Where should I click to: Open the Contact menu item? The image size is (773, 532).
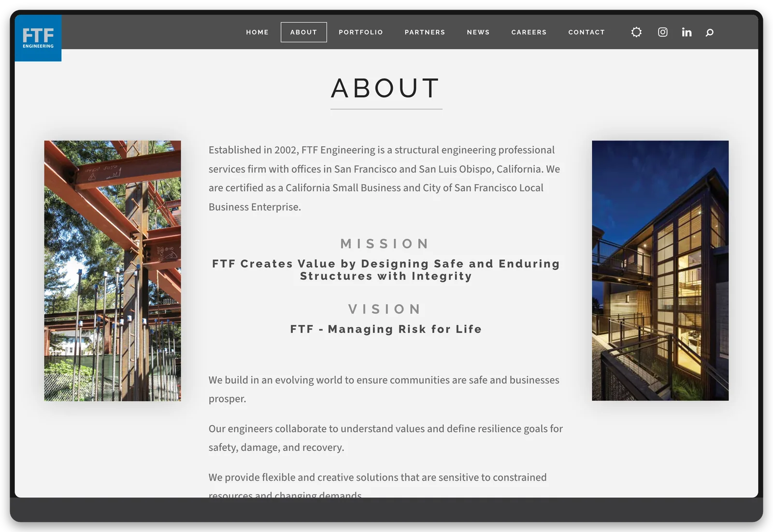[586, 32]
